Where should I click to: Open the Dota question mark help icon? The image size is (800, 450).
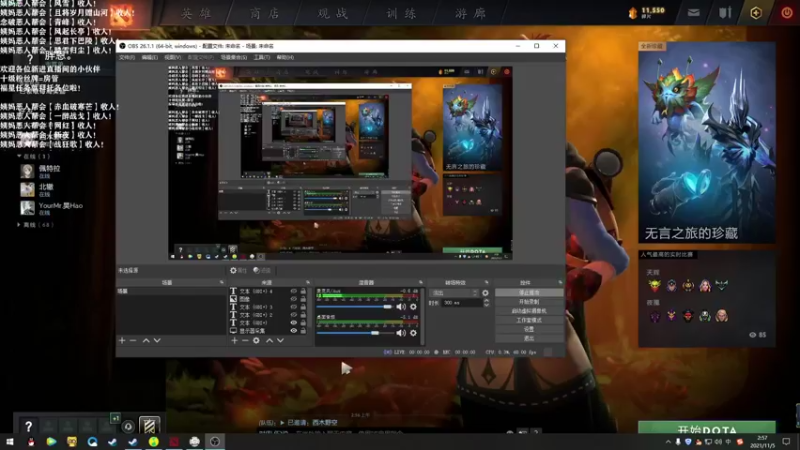coord(29,426)
